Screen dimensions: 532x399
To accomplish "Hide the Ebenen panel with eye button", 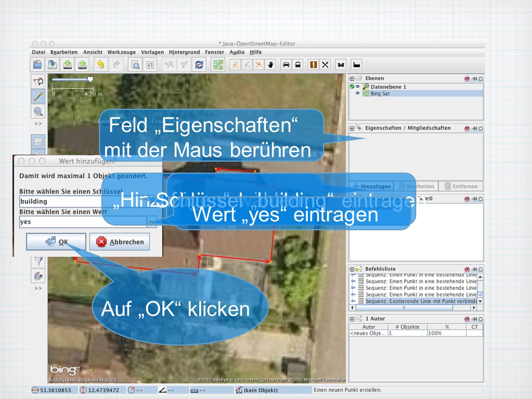I will [x=467, y=78].
